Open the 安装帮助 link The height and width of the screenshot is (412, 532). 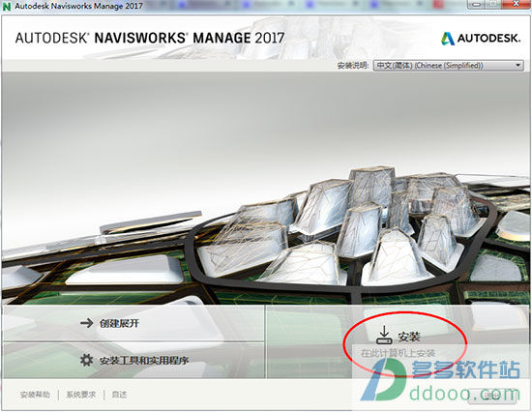pos(35,395)
